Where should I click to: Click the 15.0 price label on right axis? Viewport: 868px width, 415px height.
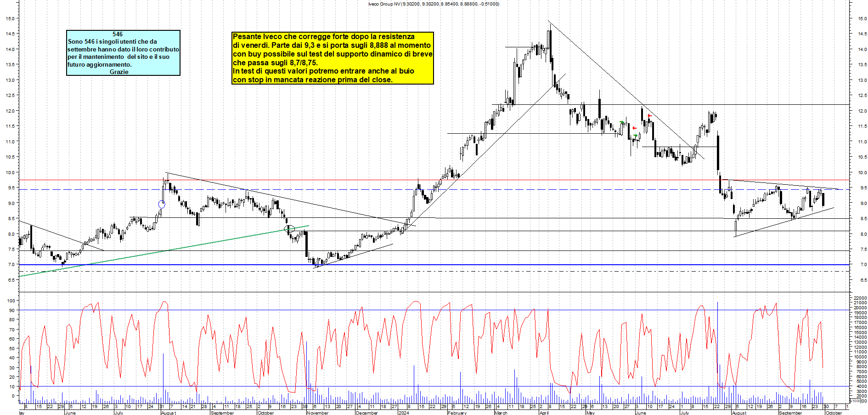tap(862, 19)
